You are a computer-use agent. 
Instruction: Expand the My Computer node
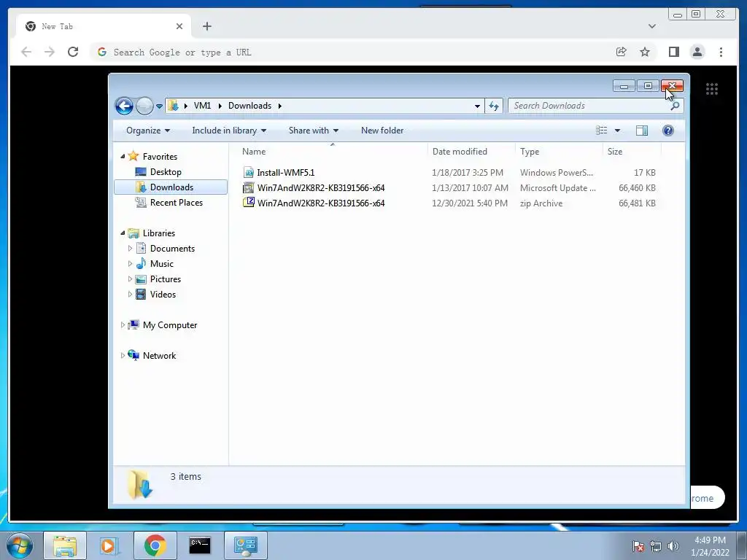click(x=123, y=324)
